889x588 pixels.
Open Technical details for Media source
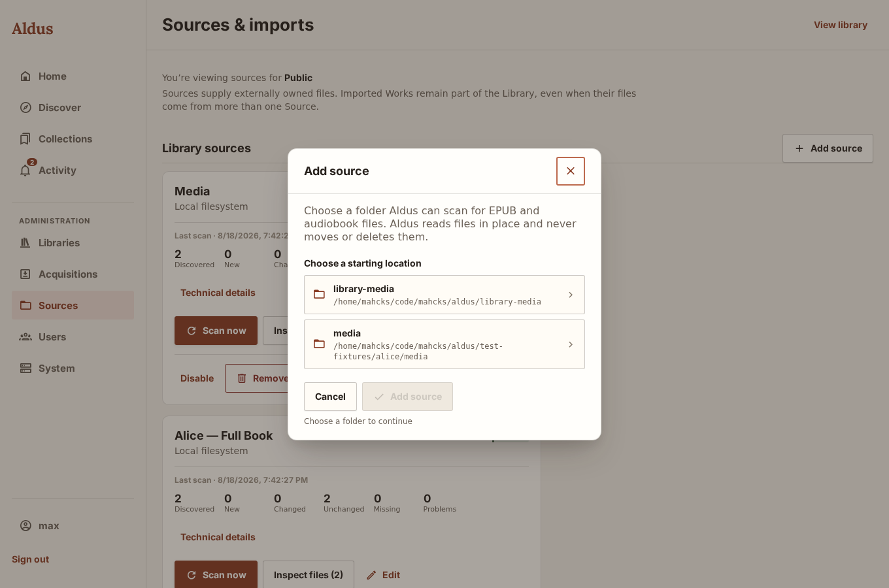click(218, 293)
